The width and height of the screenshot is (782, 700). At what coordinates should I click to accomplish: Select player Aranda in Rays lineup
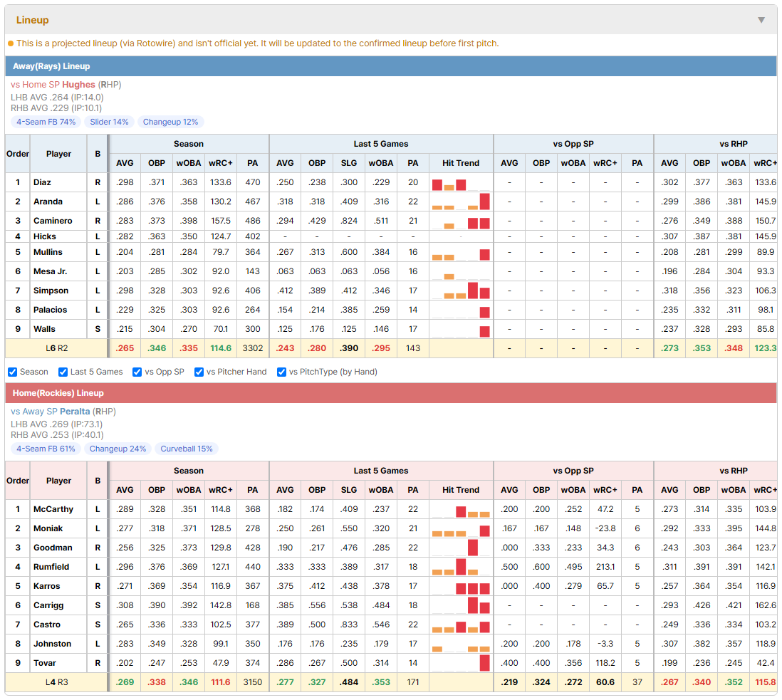click(48, 202)
